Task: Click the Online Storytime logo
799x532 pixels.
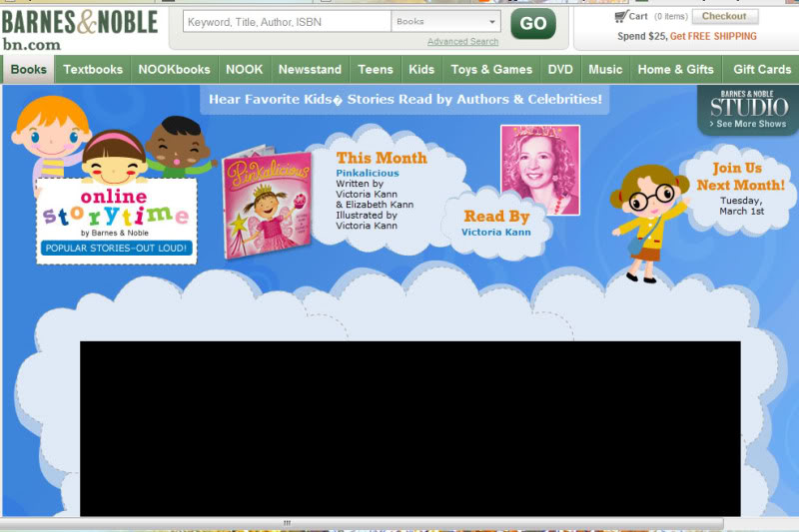Action: [116, 221]
